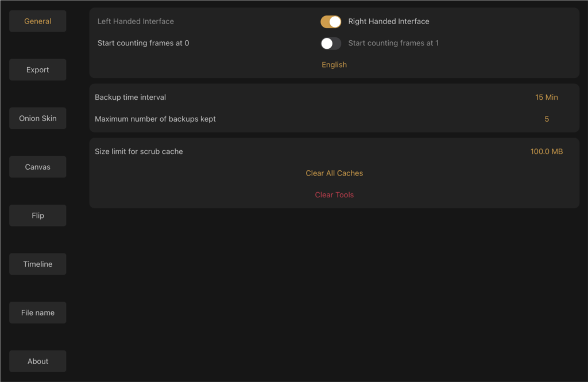Screen dimensions: 588x382
Task: Select the Left Handed Interface label
Action: (136, 21)
